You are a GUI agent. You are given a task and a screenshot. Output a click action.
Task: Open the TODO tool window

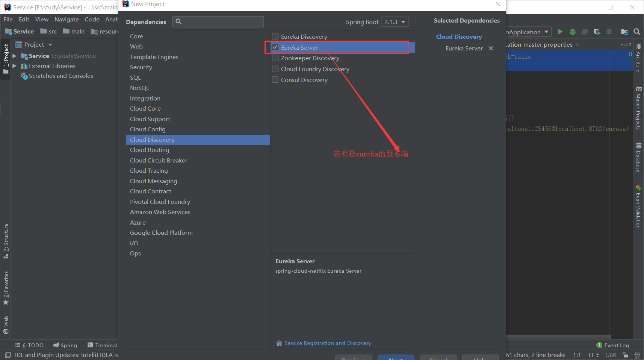pyautogui.click(x=29, y=345)
